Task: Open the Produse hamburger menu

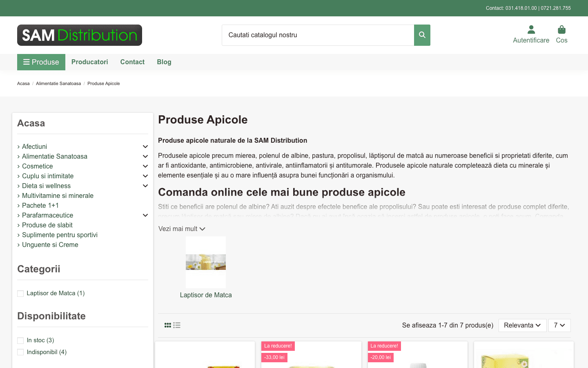Action: [41, 62]
